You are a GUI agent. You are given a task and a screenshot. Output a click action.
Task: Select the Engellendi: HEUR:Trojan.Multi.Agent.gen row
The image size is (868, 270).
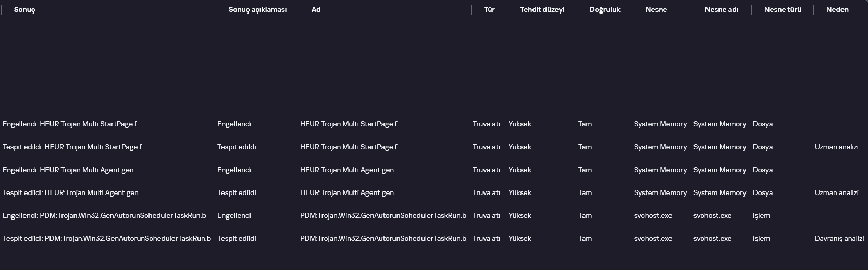coord(434,170)
